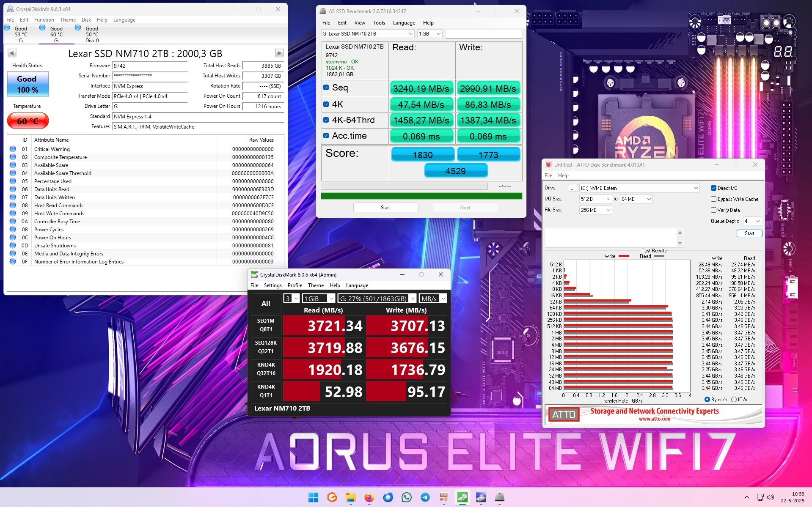The width and height of the screenshot is (812, 507).
Task: Click Start button in AS SSD Benchmark
Action: pyautogui.click(x=385, y=208)
